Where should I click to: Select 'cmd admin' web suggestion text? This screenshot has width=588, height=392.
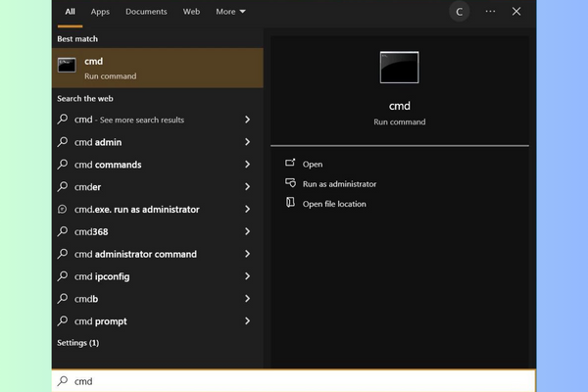(98, 142)
